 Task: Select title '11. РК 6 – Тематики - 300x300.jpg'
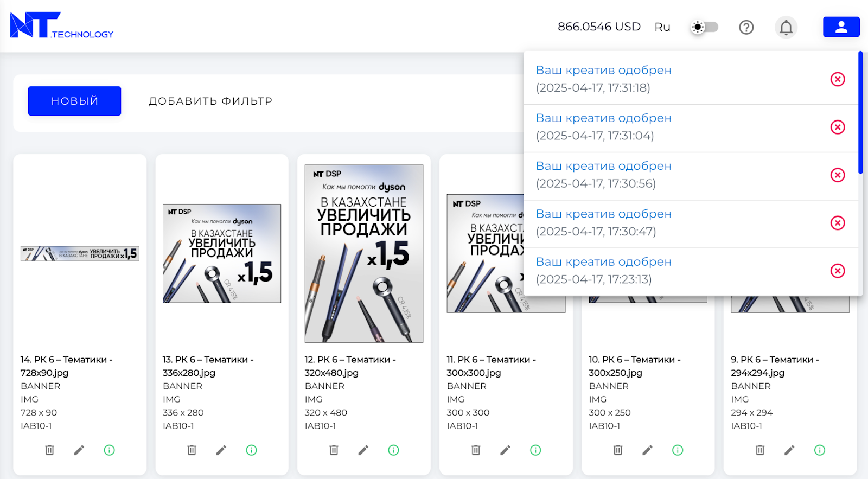492,366
